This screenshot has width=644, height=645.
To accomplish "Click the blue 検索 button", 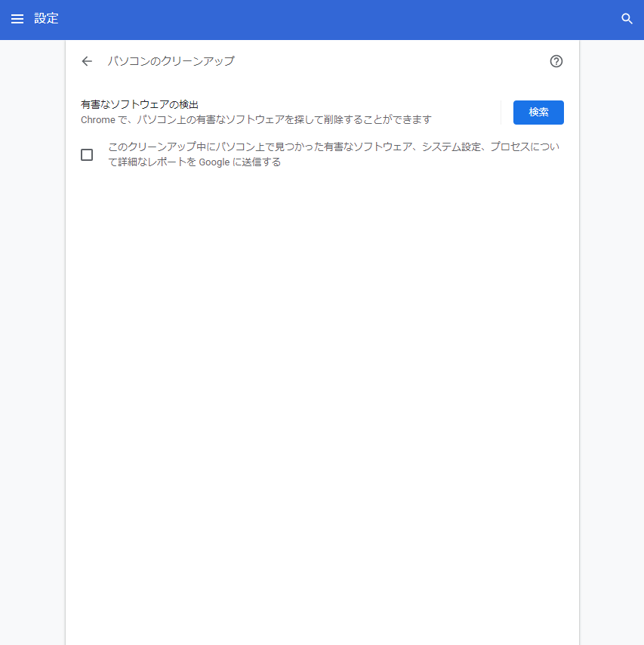I will (x=538, y=113).
